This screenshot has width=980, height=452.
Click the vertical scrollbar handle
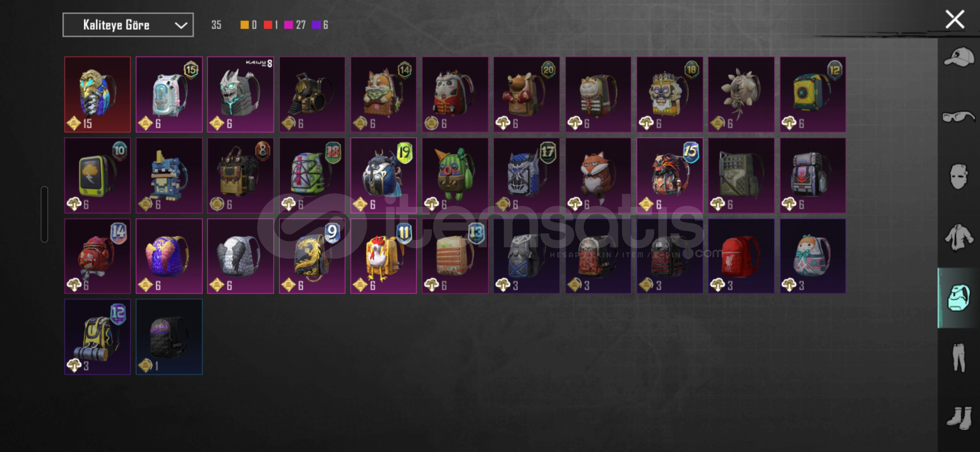(44, 214)
